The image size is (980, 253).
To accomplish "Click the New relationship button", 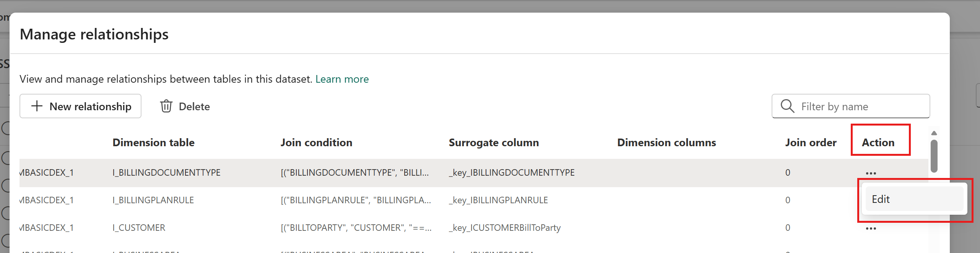I will point(80,106).
